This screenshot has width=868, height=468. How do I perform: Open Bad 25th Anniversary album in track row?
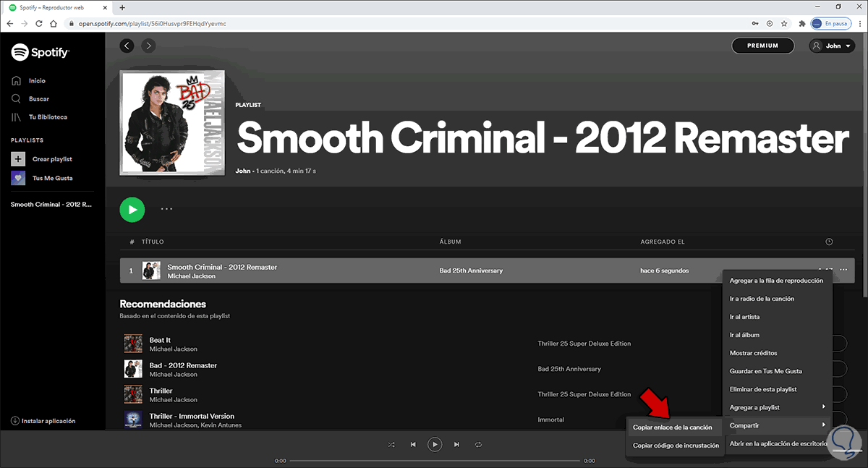click(x=471, y=271)
